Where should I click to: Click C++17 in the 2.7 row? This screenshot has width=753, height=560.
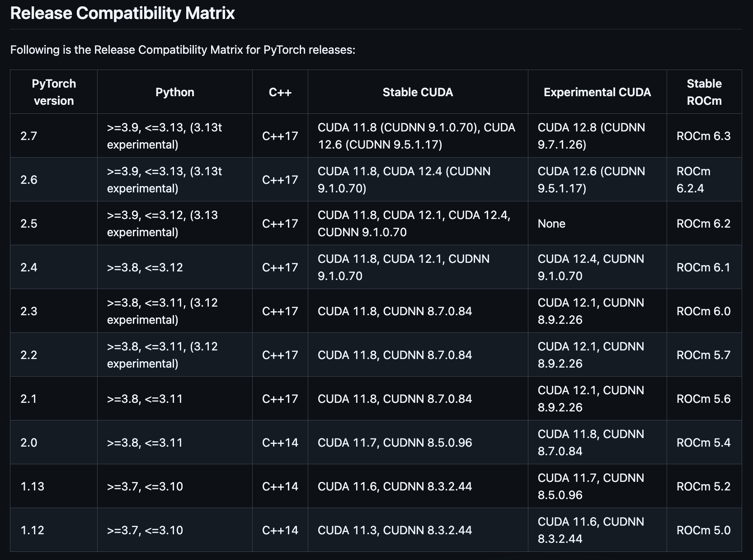pyautogui.click(x=280, y=136)
